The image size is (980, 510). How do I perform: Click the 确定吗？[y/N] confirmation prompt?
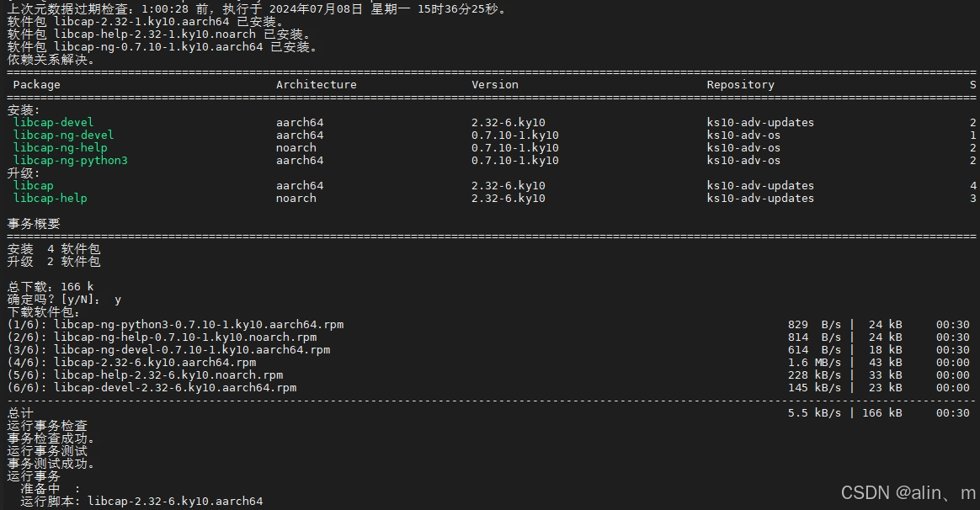pos(53,300)
